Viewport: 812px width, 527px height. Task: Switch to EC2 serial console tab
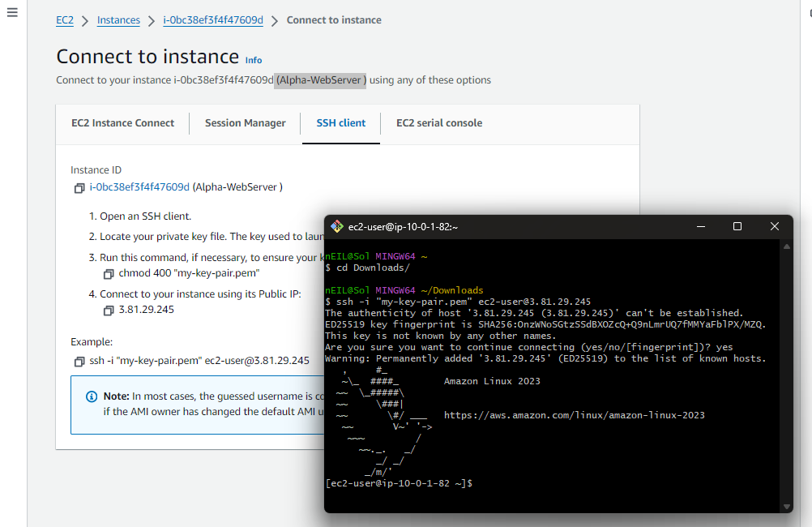(439, 122)
